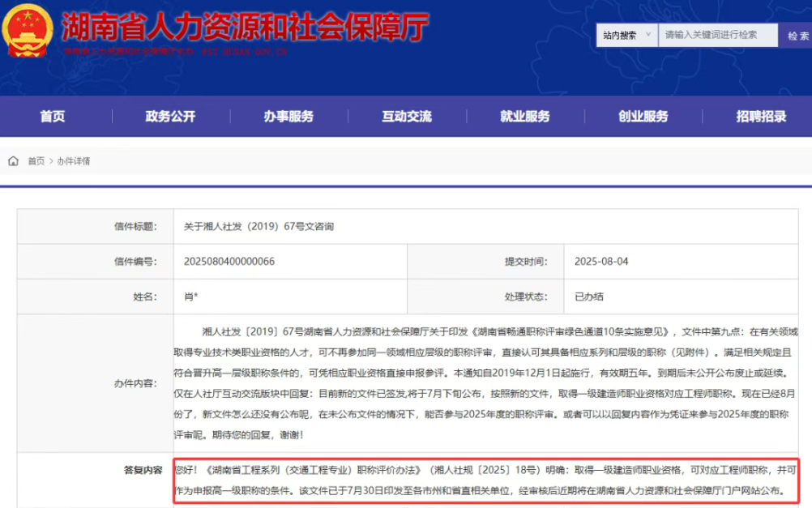This screenshot has height=508, width=812.
Task: Select 办事服务 in the navigation bar
Action: (x=288, y=117)
